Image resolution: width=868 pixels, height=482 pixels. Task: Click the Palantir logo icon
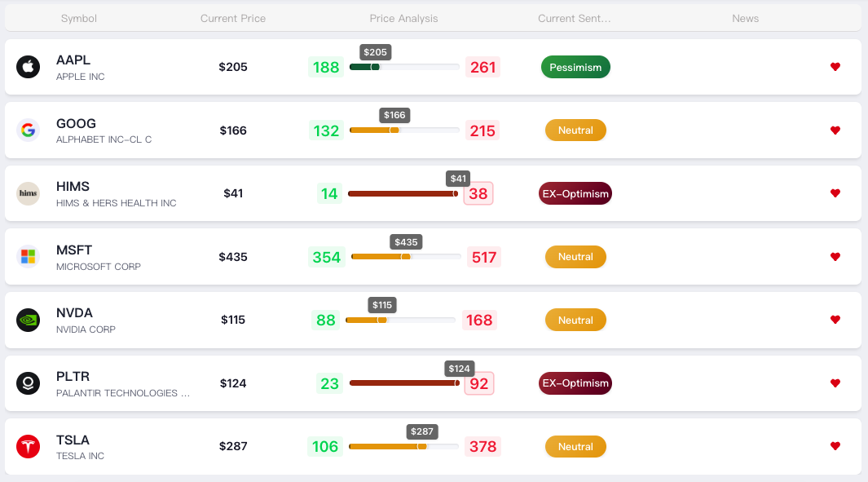pos(28,383)
